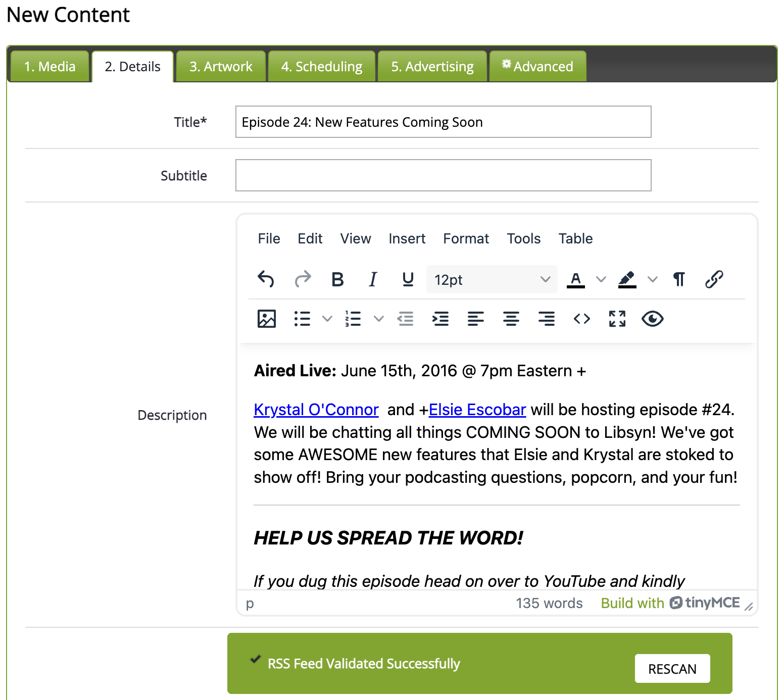784x700 pixels.
Task: Center align the text
Action: [511, 319]
